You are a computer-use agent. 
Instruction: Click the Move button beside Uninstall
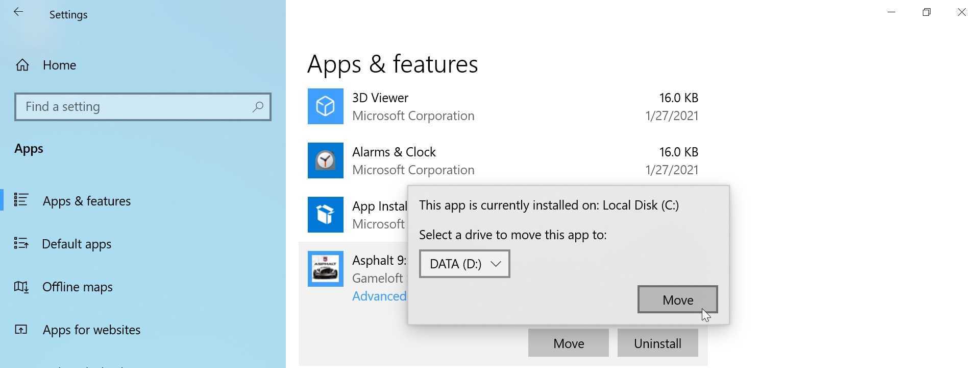point(568,343)
